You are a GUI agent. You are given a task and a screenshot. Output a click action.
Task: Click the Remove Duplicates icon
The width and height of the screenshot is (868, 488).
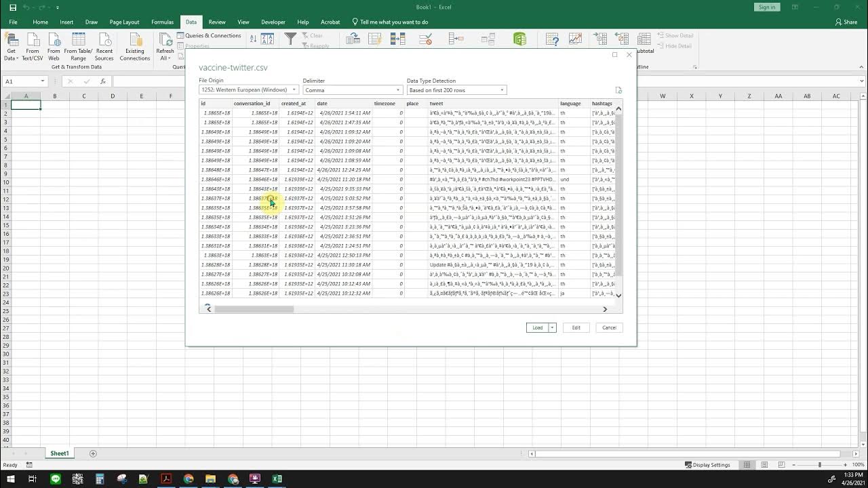(398, 39)
